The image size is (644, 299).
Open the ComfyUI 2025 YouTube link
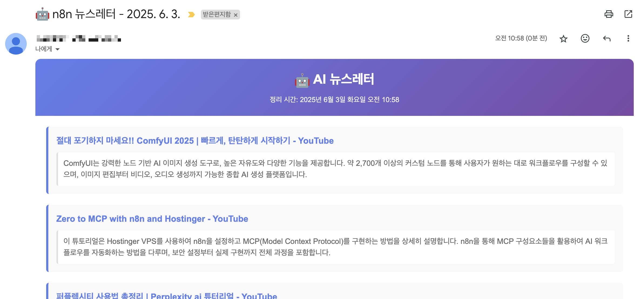[195, 141]
